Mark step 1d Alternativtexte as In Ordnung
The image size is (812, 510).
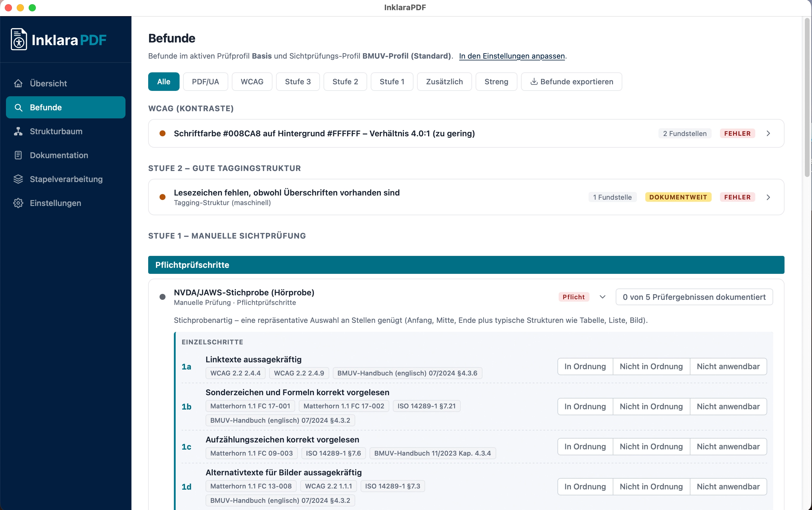[585, 486]
